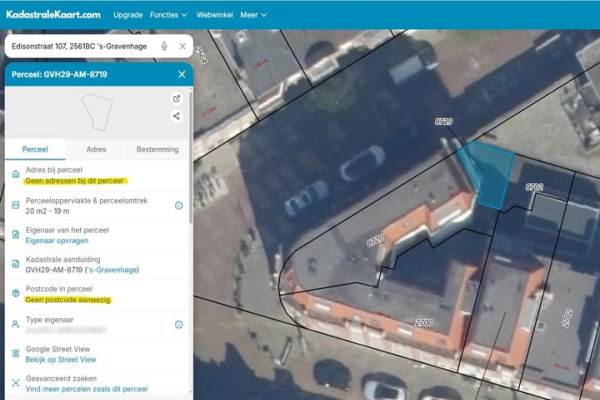
Task: Go to the Webwinkel page
Action: point(214,16)
